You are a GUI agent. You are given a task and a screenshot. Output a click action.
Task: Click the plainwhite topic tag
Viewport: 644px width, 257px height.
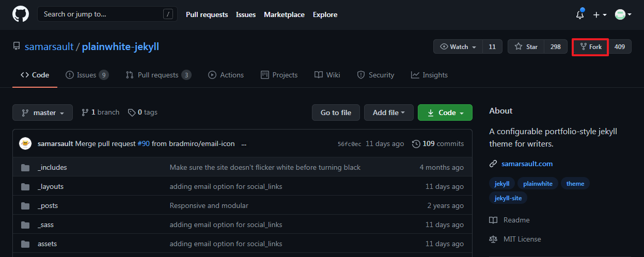[538, 184]
